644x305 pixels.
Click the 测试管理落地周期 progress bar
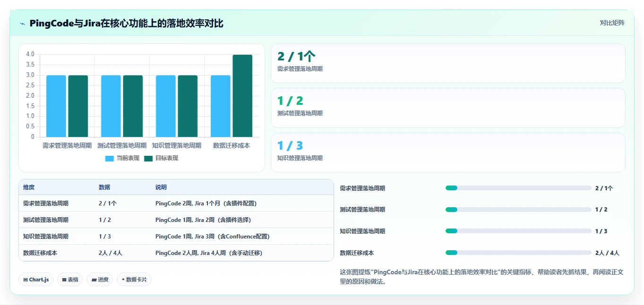pos(518,210)
